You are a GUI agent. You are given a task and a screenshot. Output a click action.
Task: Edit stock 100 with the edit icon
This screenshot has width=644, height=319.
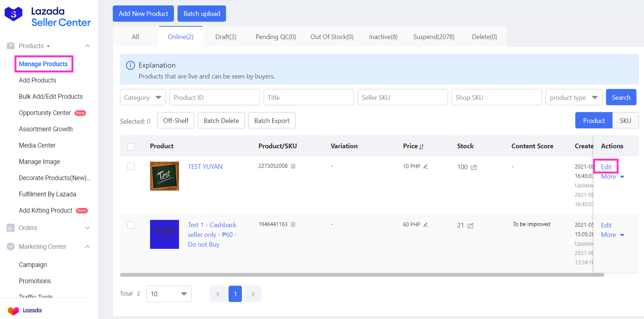[474, 167]
